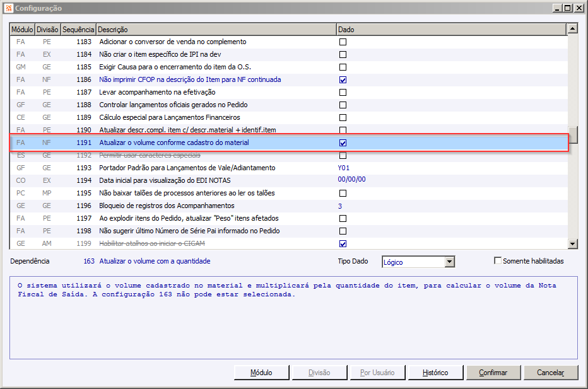
Task: Click the 00/00/00 date value
Action: [x=351, y=180]
